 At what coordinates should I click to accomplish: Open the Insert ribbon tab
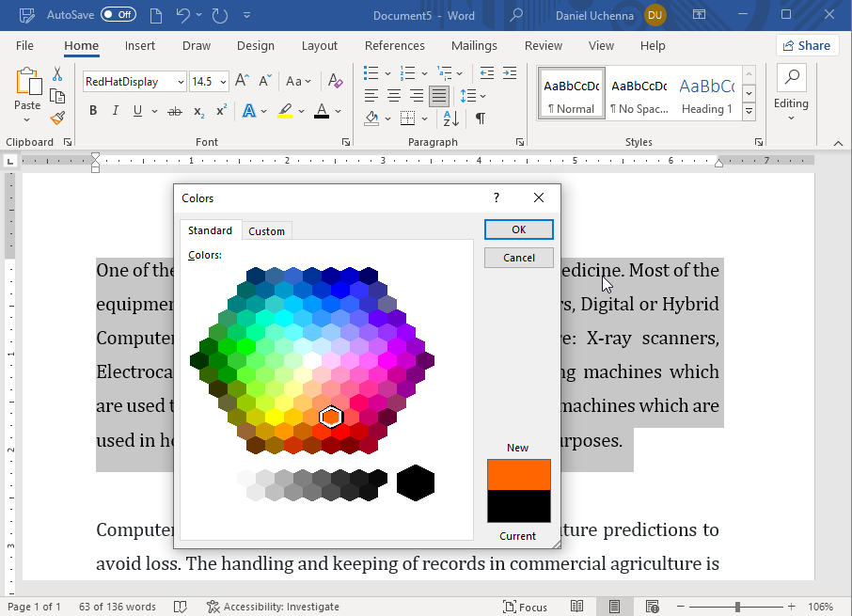pyautogui.click(x=140, y=46)
